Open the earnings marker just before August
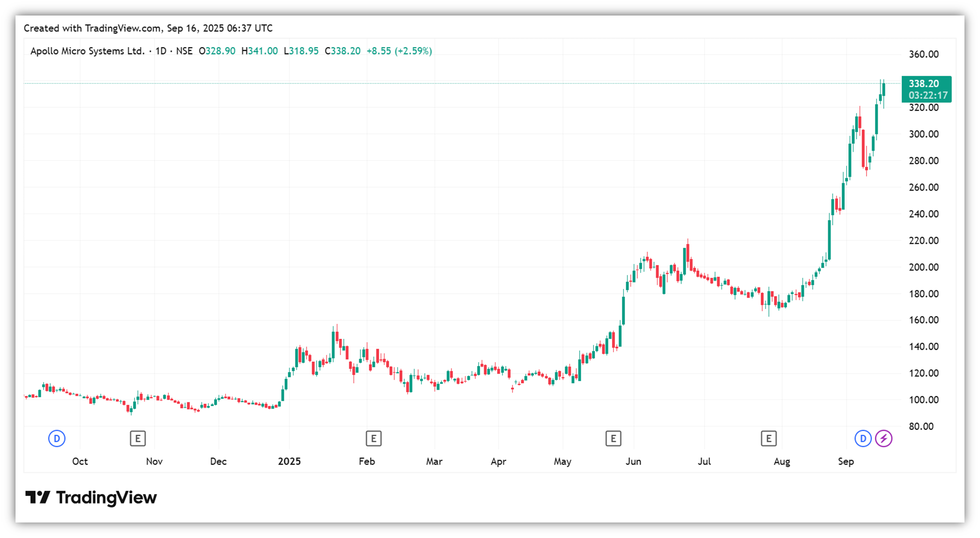This screenshot has height=538, width=980. pos(769,439)
